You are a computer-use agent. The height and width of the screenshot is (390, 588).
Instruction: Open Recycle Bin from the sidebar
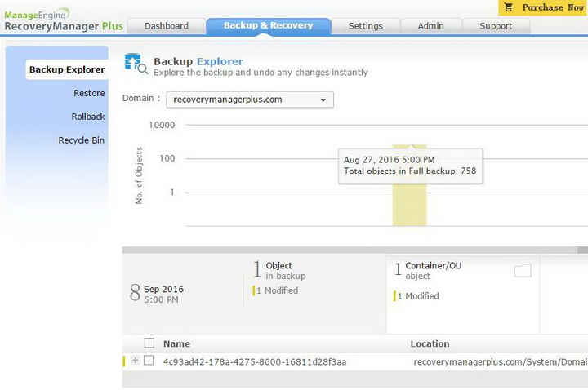click(82, 140)
